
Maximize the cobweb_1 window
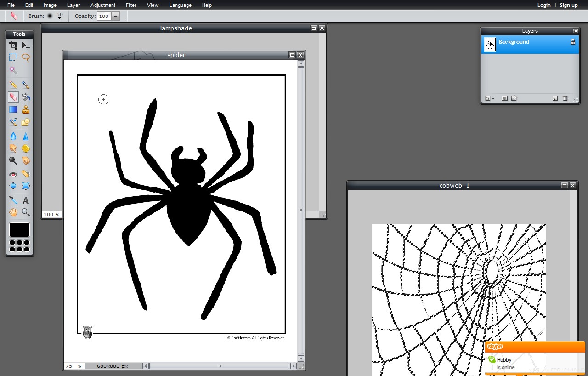pyautogui.click(x=565, y=185)
